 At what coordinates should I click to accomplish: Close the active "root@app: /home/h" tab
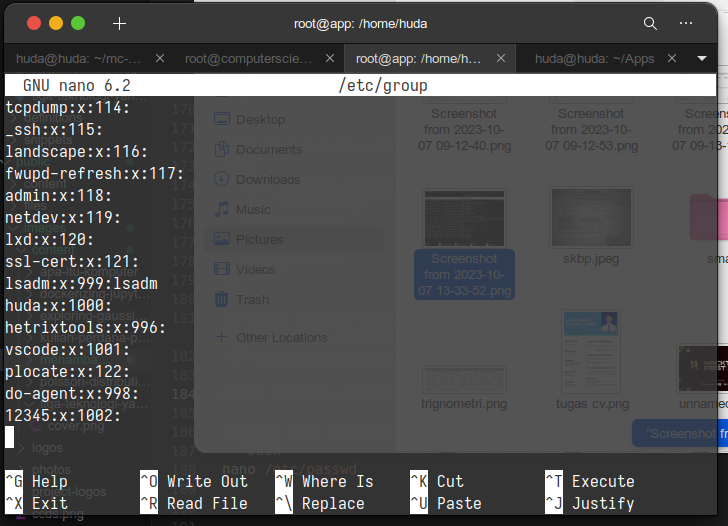(501, 58)
